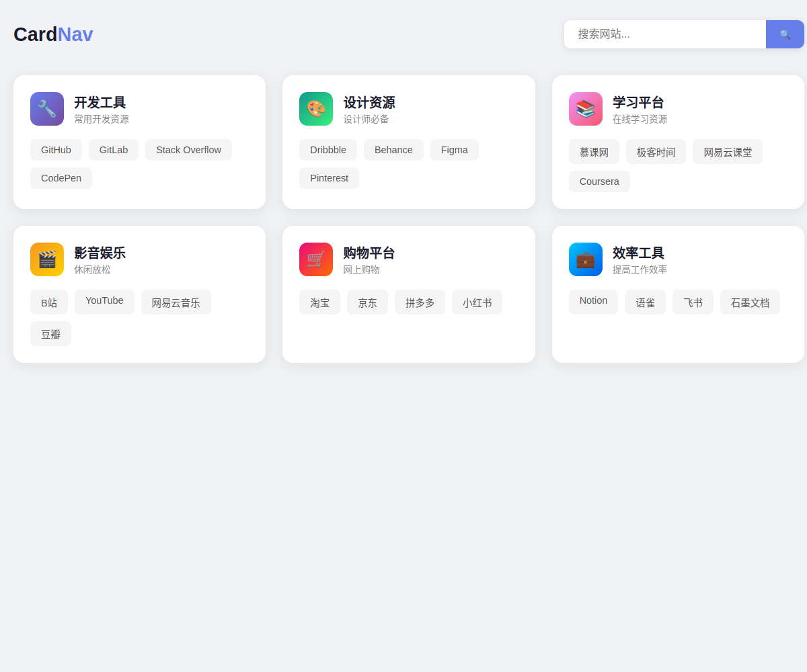This screenshot has height=672, width=807.
Task: Open 豆瓣 link
Action: (x=50, y=334)
